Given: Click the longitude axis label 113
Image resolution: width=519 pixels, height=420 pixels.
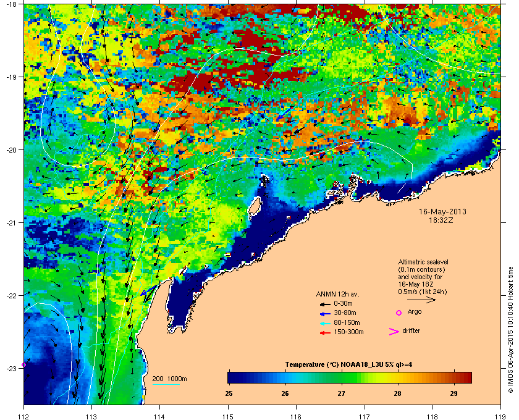Looking at the screenshot, I should tap(91, 416).
